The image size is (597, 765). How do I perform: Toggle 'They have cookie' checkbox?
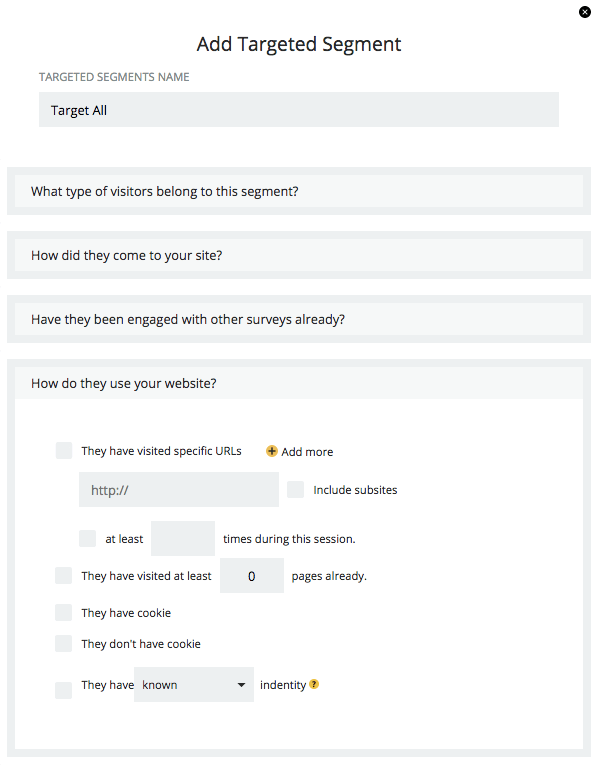[x=63, y=612]
